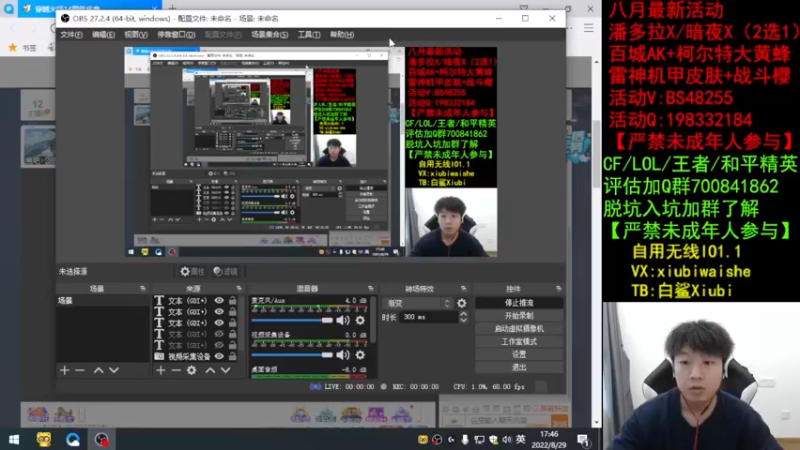Mute the 麦克风/Aux audio channel
800x450 pixels.
(x=343, y=320)
